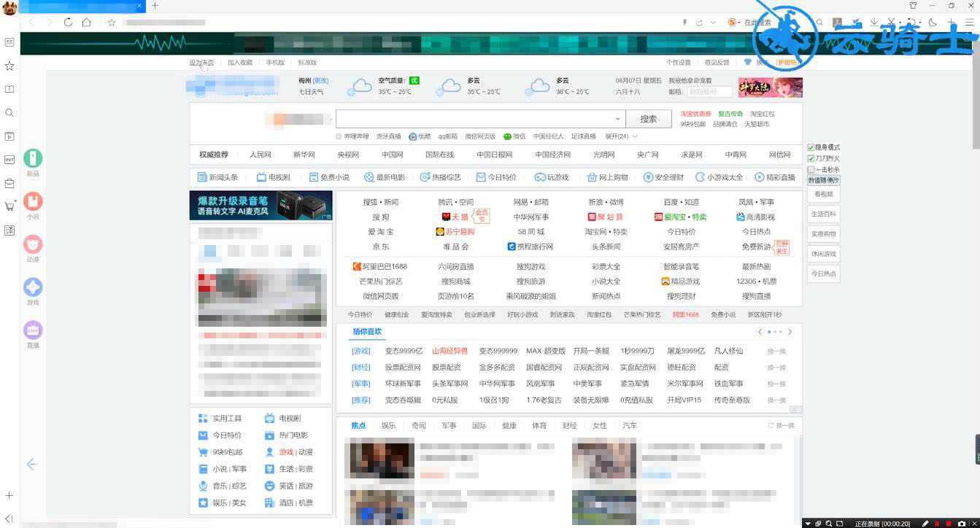Open 实用工具 in left panel
Viewport: 980px width, 528px height.
[x=220, y=419]
